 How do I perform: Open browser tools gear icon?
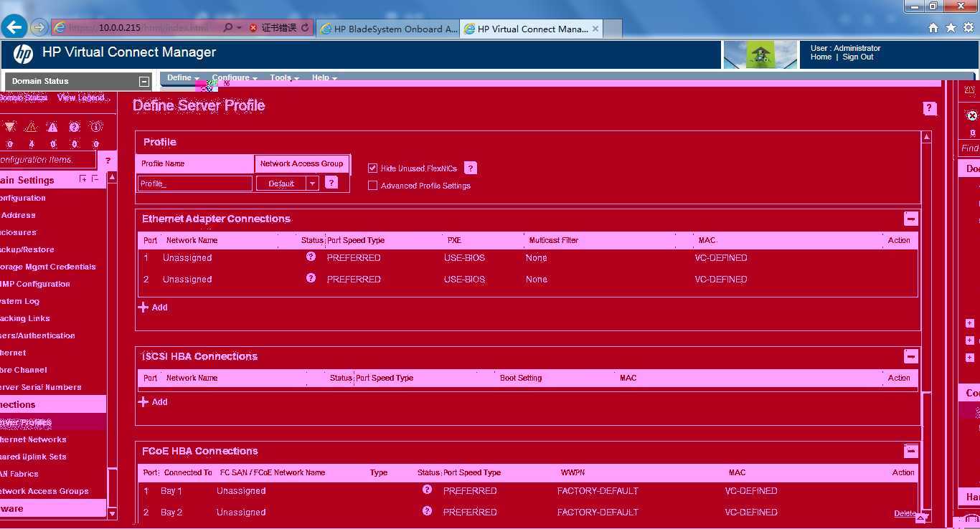(x=968, y=28)
